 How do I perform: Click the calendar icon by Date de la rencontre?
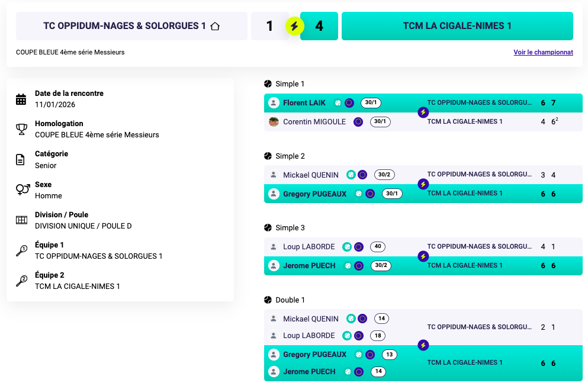click(x=21, y=99)
